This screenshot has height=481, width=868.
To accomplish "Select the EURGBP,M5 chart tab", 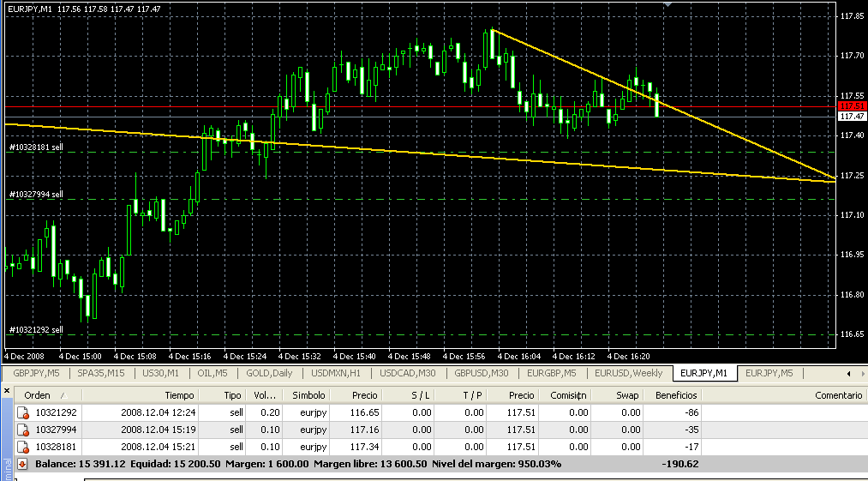I will coord(551,374).
